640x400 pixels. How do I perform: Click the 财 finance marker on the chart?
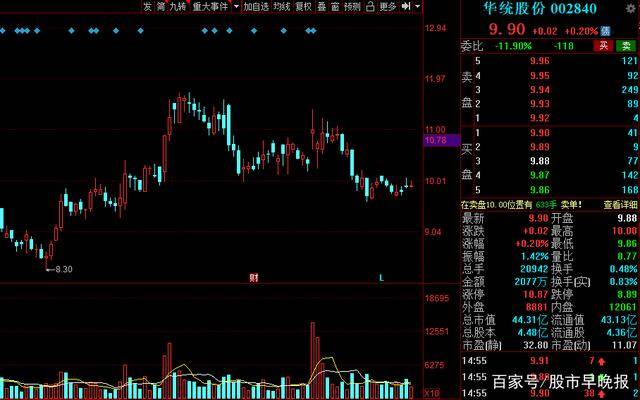254,276
